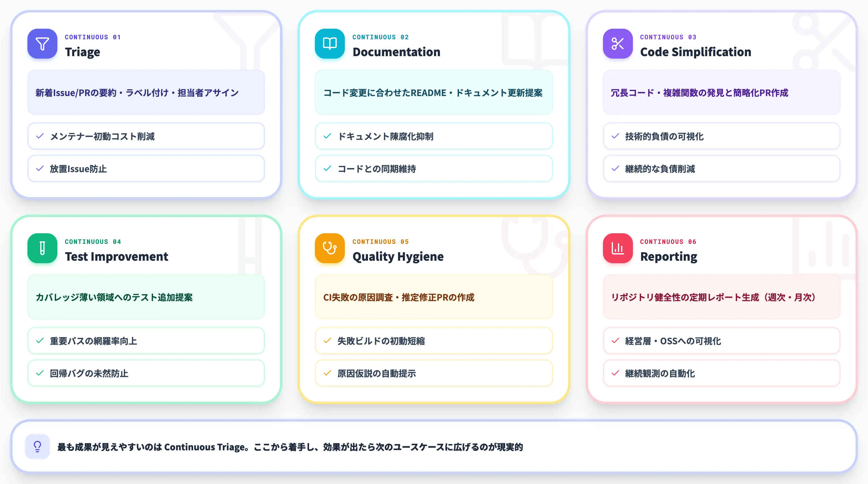Screen dimensions: 868x484
Task: Click description カバレッジ薄い領域へのテスト追加提案
Action: click(x=114, y=297)
